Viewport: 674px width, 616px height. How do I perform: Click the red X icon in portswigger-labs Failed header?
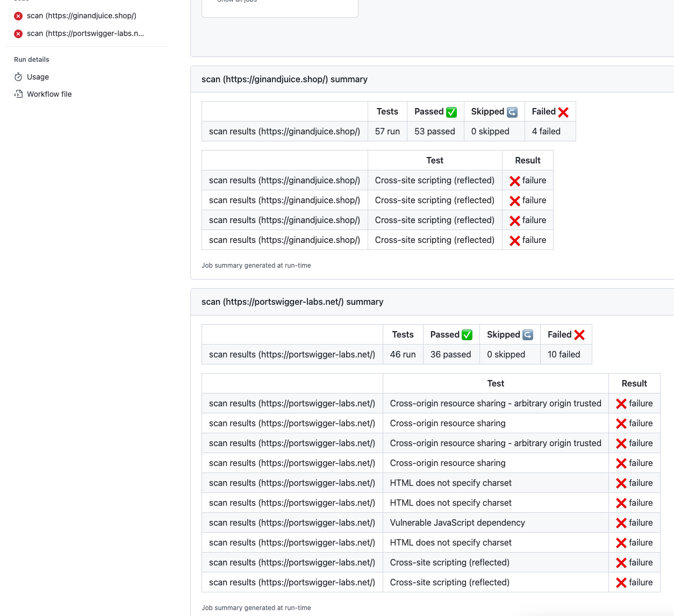(x=579, y=335)
